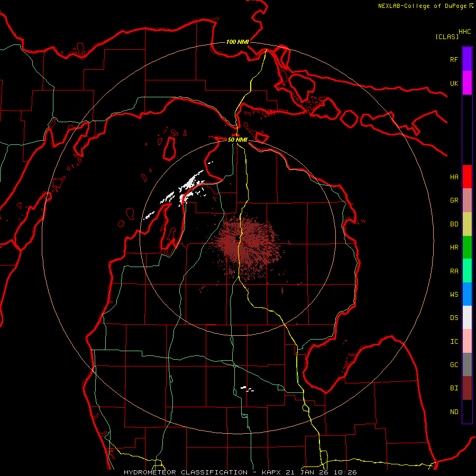The image size is (476, 476).
Task: Click the DS white color swatch
Action: tap(467, 317)
